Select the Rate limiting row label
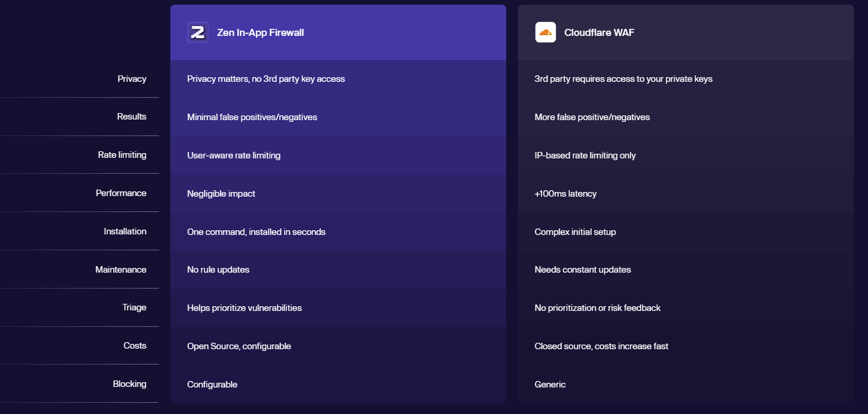This screenshot has height=414, width=868. click(x=122, y=155)
